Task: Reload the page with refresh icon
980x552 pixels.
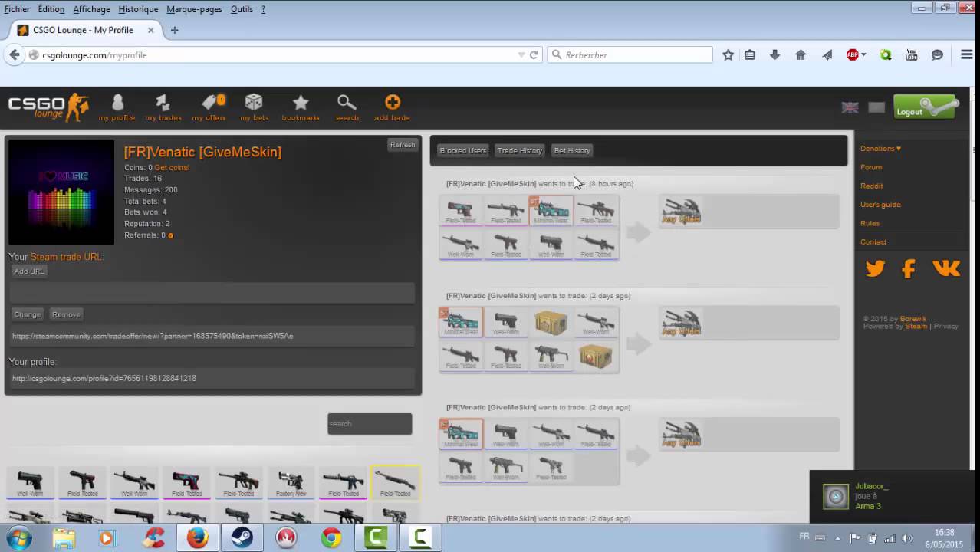Action: (x=534, y=55)
